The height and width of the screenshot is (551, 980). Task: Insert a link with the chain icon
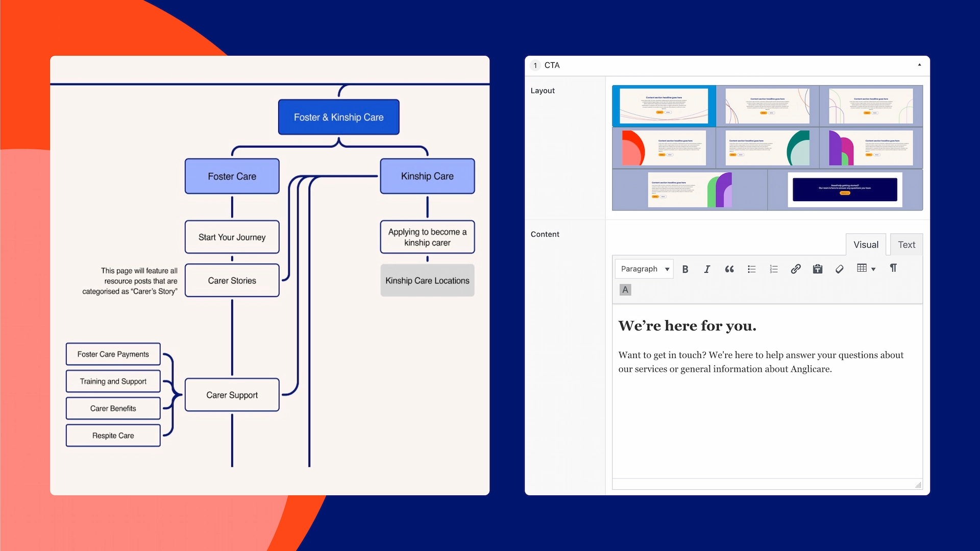point(796,269)
